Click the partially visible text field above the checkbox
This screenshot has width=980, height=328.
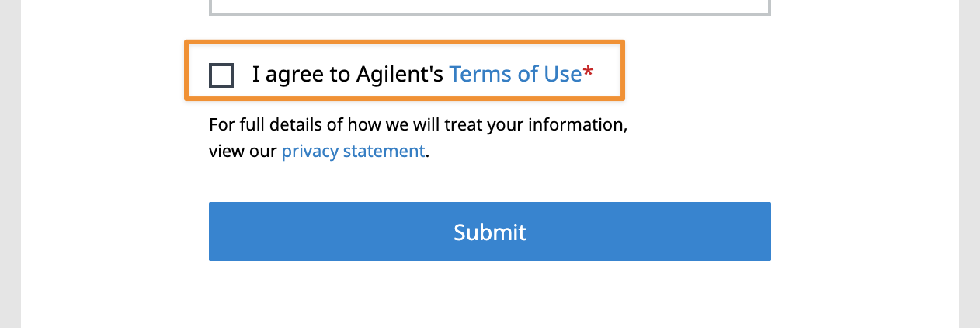click(x=489, y=6)
